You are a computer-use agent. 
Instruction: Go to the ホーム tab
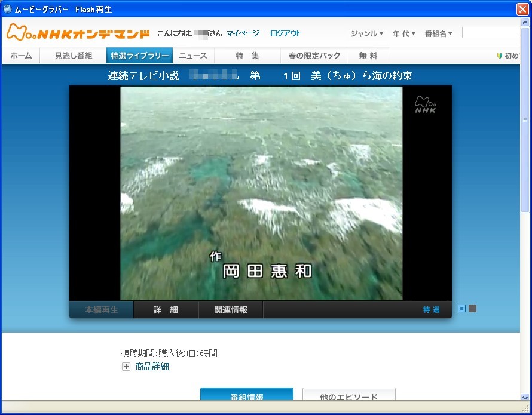point(21,56)
